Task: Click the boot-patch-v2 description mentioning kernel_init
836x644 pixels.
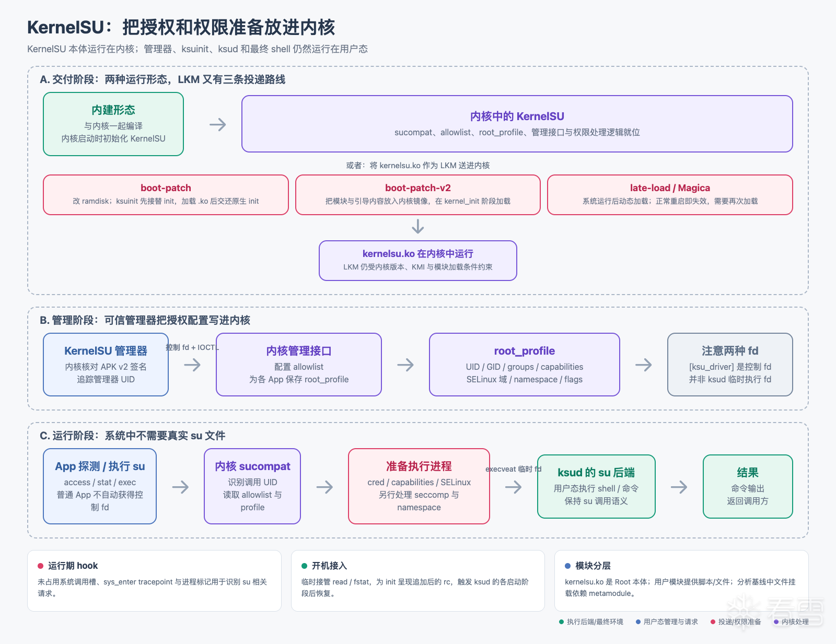Action: click(x=418, y=201)
